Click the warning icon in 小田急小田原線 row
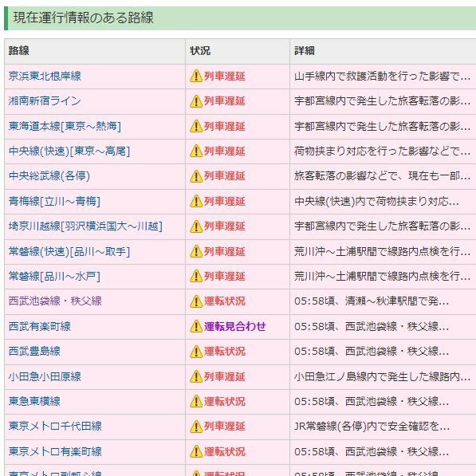 (x=196, y=376)
